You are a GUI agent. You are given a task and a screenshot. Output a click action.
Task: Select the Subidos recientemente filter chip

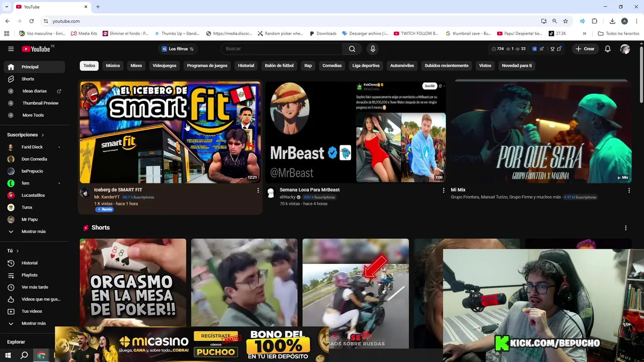pyautogui.click(x=446, y=66)
